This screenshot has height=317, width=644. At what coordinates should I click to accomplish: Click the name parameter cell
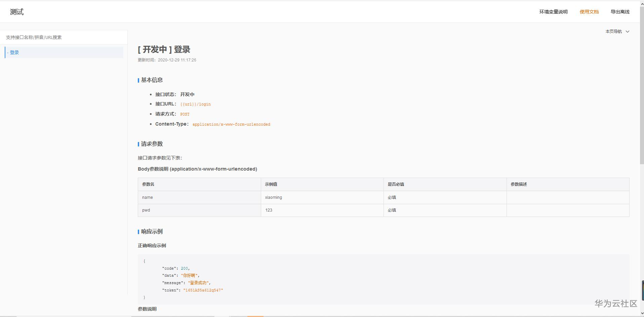click(x=199, y=197)
